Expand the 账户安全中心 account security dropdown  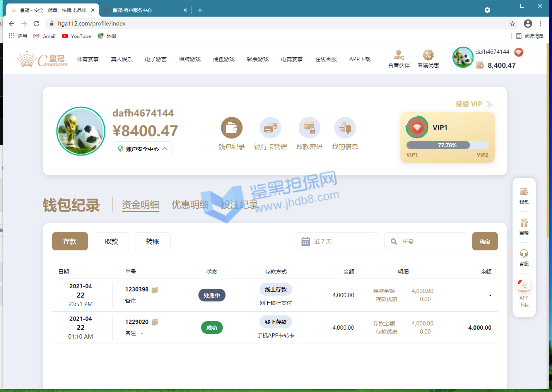[143, 149]
